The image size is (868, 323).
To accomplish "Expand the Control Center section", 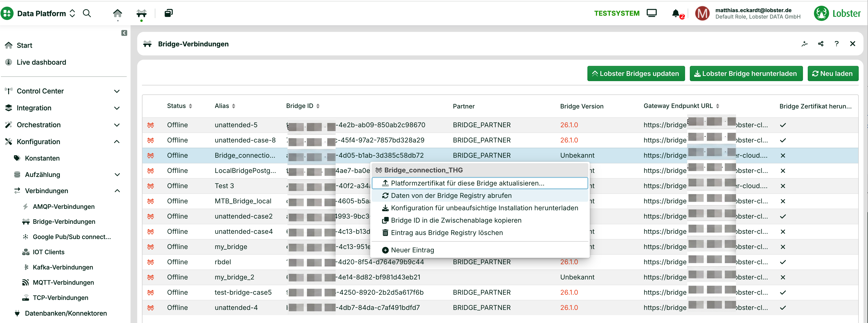I will point(117,91).
